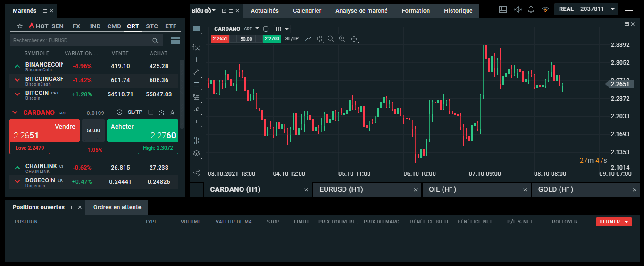Expand the DOGECOIN row
Screen dimensions: 644x266
click(x=17, y=181)
